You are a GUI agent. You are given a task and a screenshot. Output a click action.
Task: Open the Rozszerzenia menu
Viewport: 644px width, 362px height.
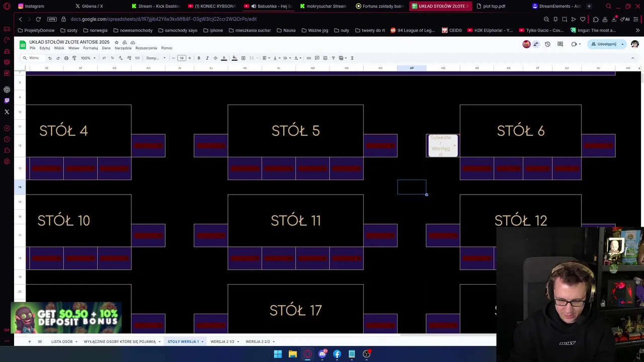click(146, 48)
